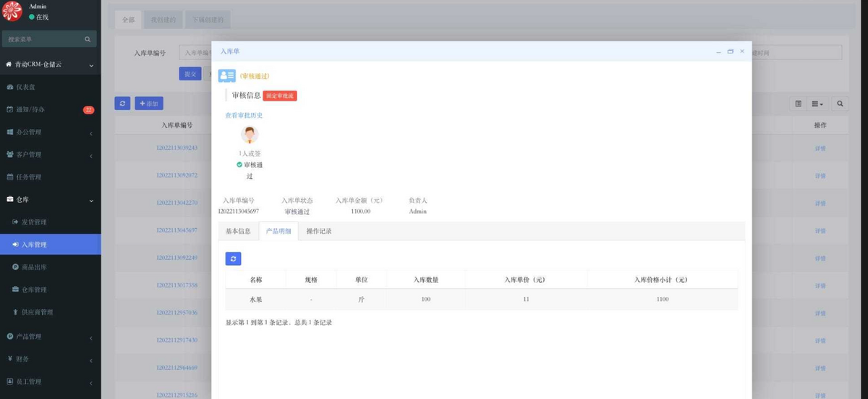Image resolution: width=868 pixels, height=399 pixels.
Task: Open order I2022113042270 link in background list
Action: 177,203
